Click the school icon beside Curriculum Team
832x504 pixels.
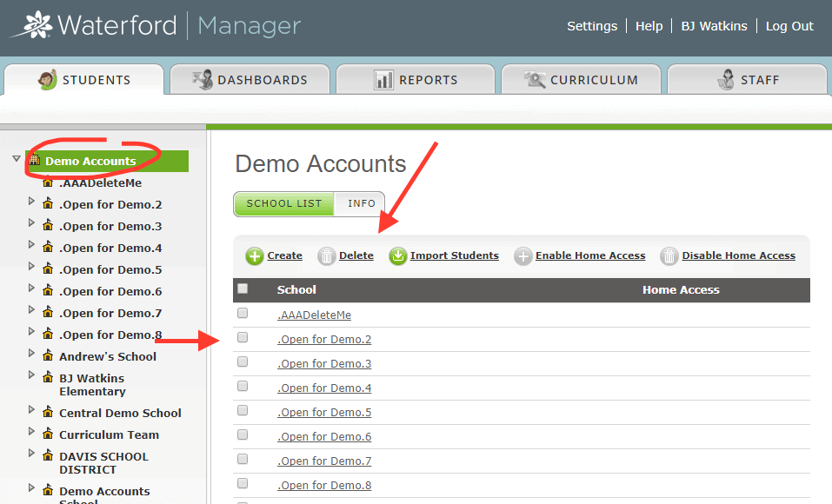(48, 434)
